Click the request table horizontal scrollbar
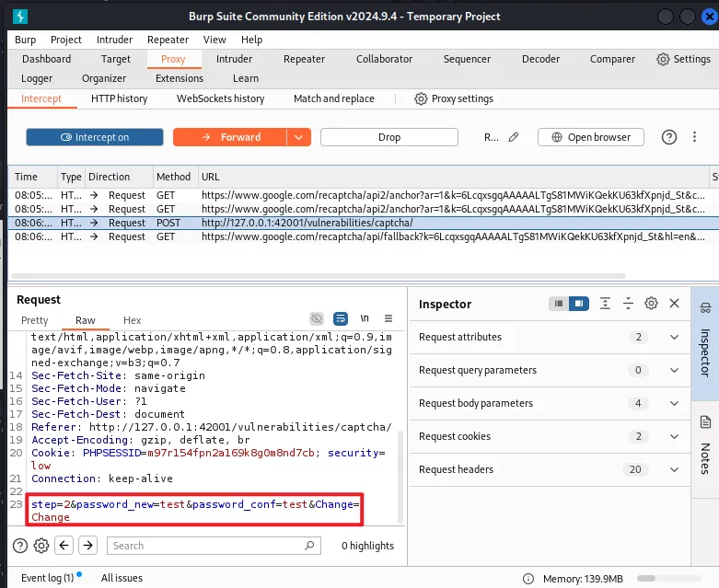The image size is (719, 588). click(x=319, y=276)
